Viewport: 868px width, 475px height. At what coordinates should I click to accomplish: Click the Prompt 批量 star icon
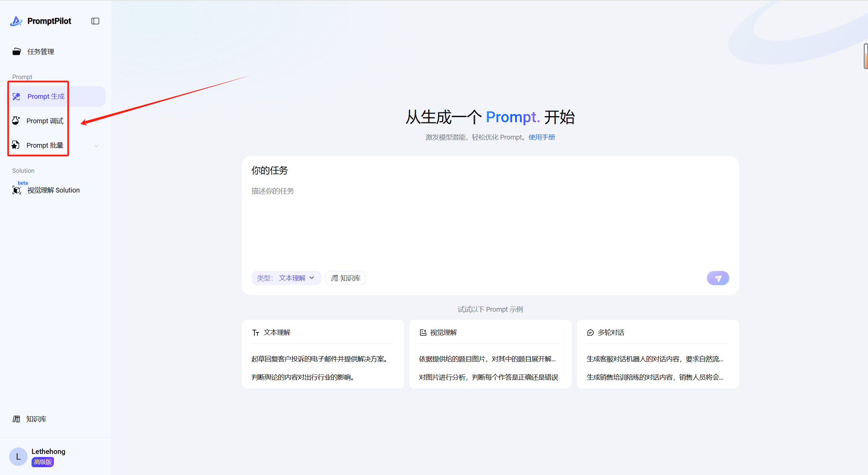pos(16,145)
